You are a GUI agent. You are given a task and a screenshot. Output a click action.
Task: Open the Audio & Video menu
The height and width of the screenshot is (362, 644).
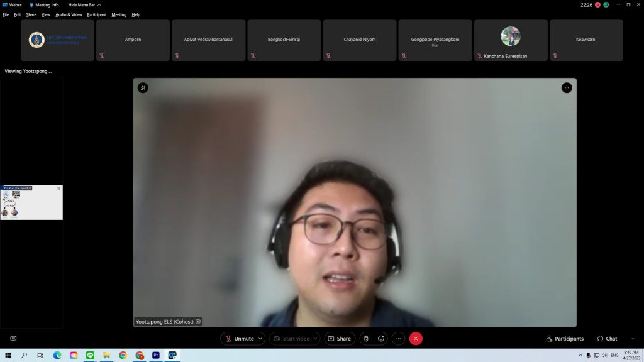tap(69, 14)
